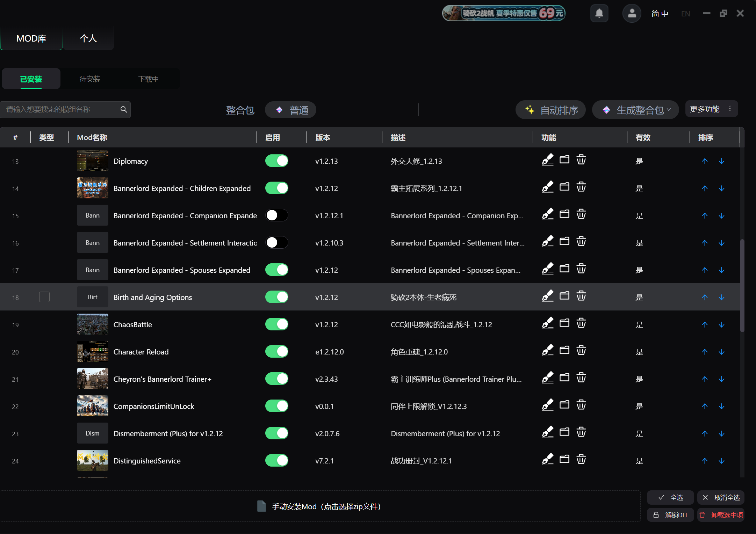Enable Companion Expanded mod toggle
This screenshot has width=756, height=534.
point(276,215)
